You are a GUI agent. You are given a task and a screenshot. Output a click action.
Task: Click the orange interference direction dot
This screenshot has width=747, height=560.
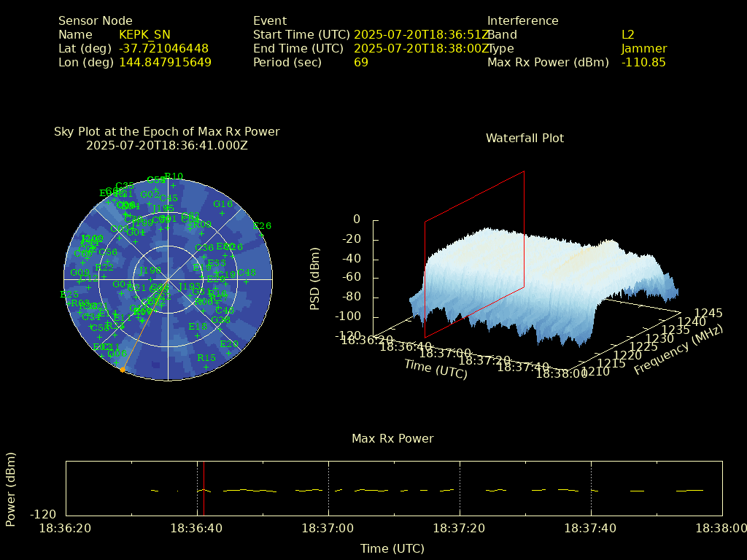coord(123,370)
